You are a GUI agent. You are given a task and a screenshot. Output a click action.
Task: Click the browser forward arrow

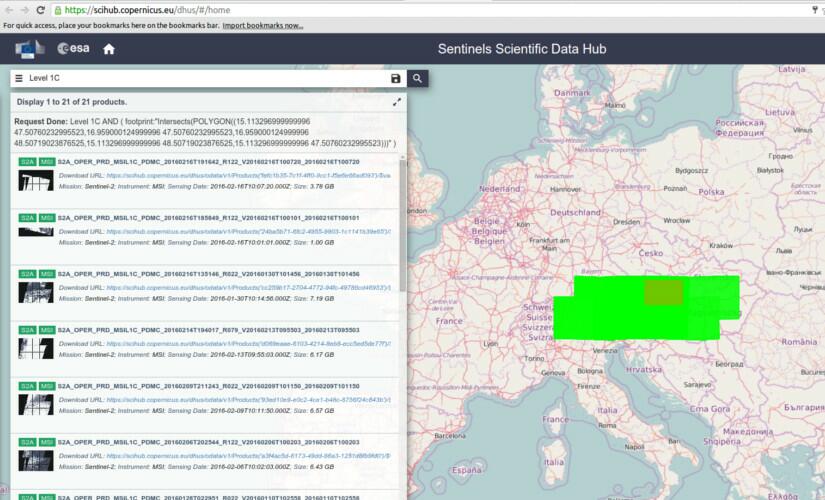pos(25,9)
